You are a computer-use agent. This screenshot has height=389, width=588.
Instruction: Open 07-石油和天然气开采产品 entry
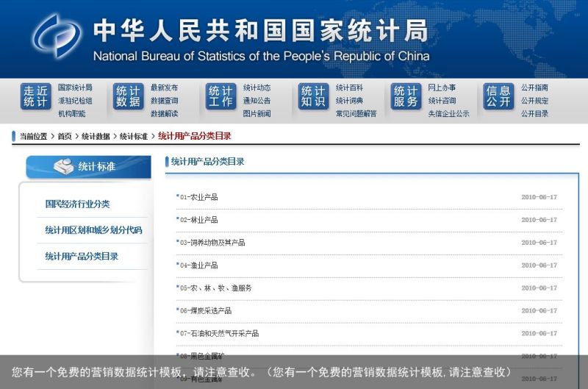click(x=219, y=333)
